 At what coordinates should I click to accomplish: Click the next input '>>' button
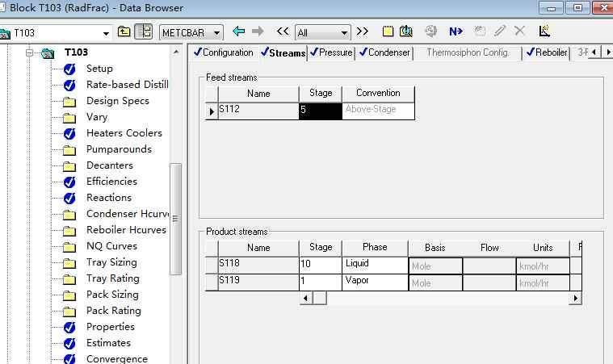click(363, 31)
